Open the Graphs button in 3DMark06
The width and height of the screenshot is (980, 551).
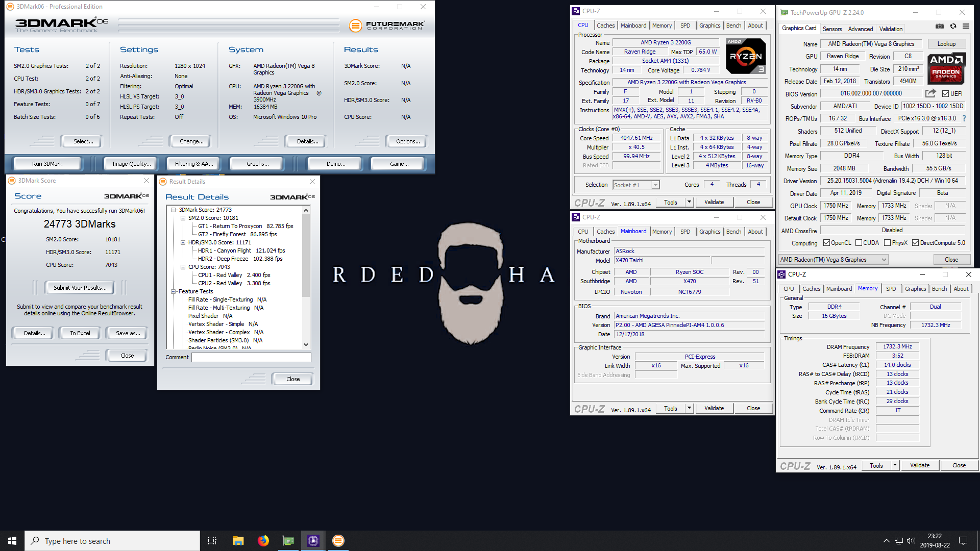point(257,164)
